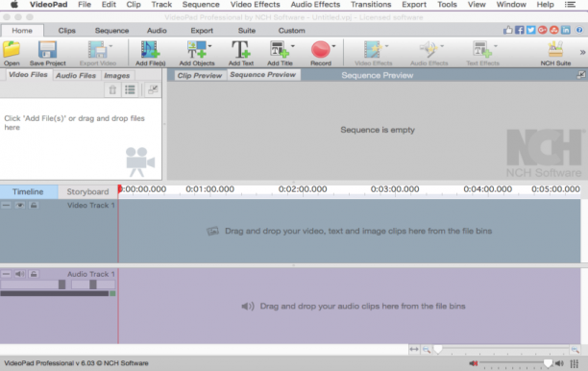Share on Facebook icon

(520, 30)
